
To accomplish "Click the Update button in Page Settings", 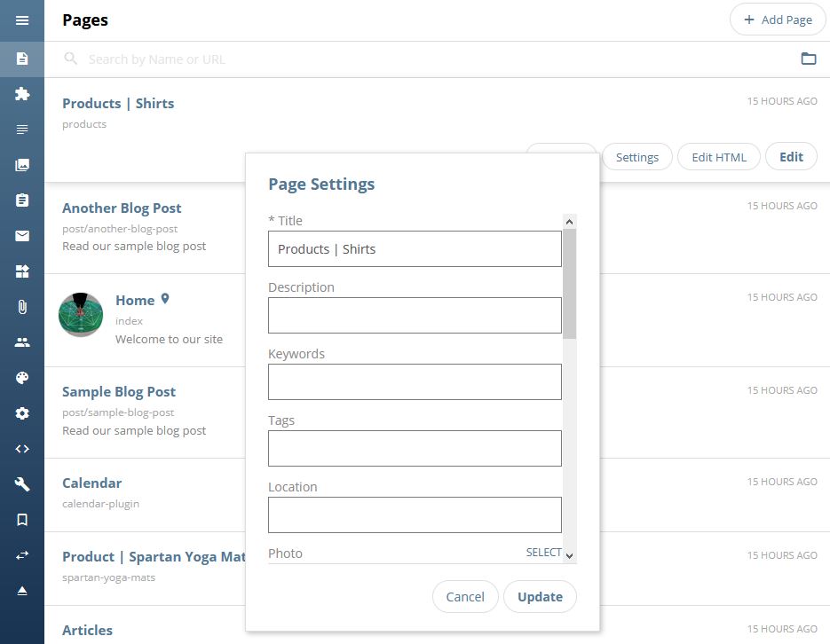I will point(540,597).
